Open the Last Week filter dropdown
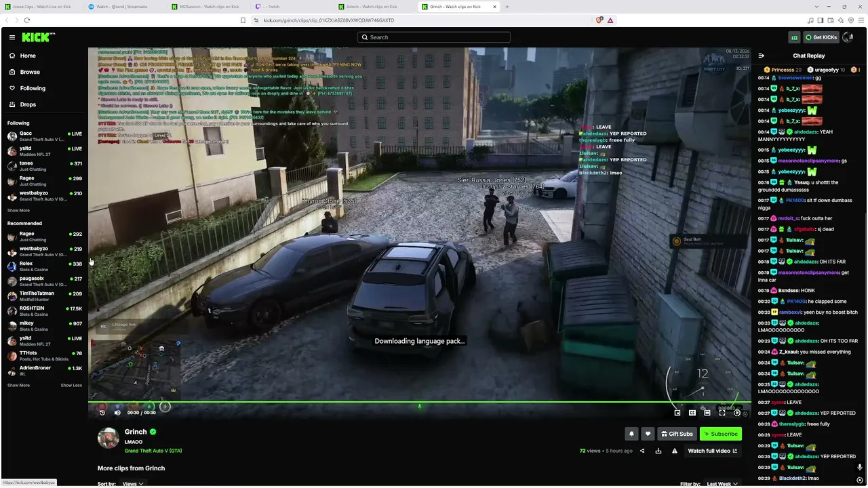Image resolution: width=868 pixels, height=488 pixels. click(722, 484)
